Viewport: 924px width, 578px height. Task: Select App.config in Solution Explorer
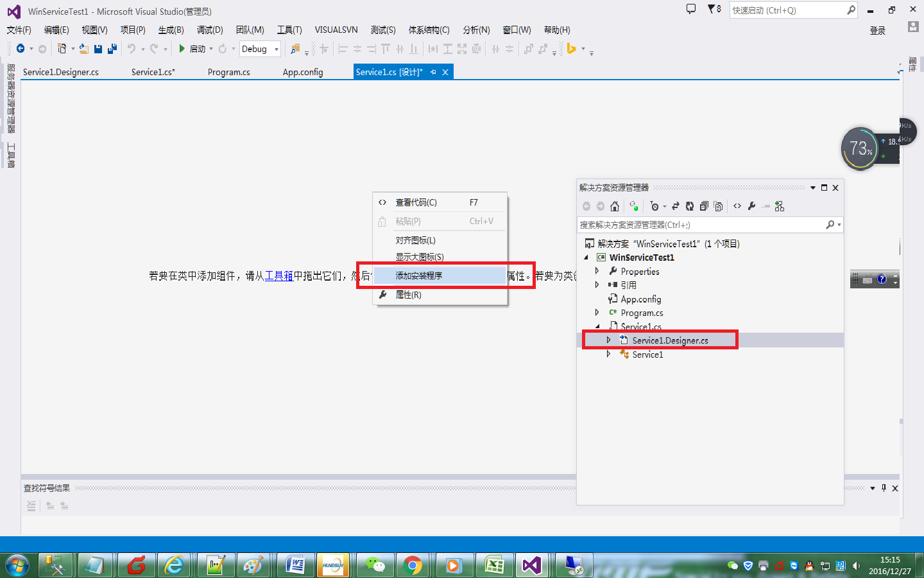pos(641,299)
